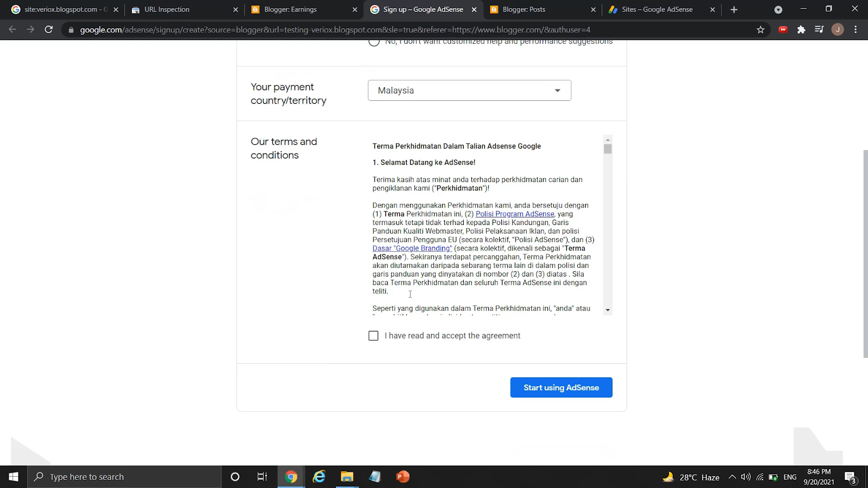This screenshot has width=868, height=488.
Task: Open the notepad-like app on taskbar
Action: (375, 477)
